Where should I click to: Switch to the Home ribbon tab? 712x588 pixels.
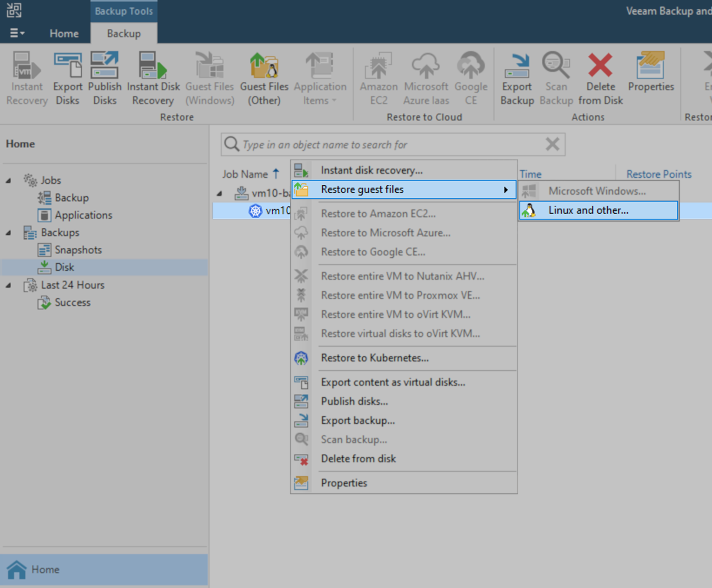point(64,33)
